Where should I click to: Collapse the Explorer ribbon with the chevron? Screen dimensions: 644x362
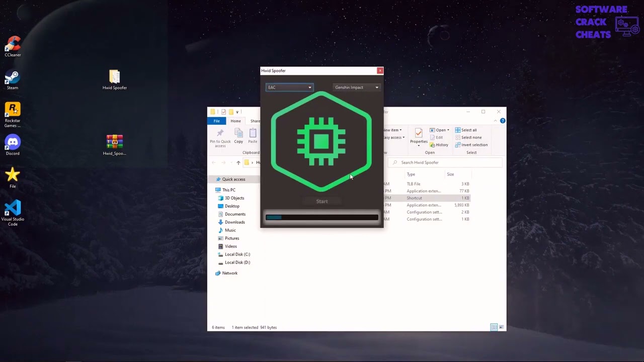click(495, 121)
